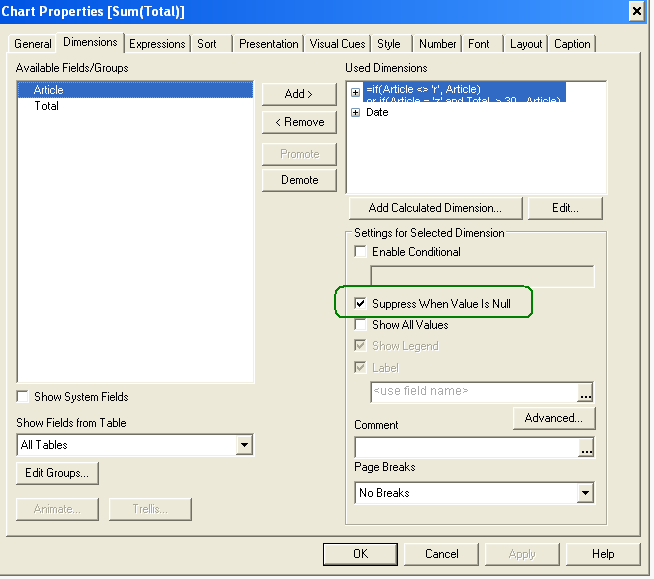Screen dimensions: 654x579
Task: Close the Chart Properties dialog
Action: [x=637, y=11]
